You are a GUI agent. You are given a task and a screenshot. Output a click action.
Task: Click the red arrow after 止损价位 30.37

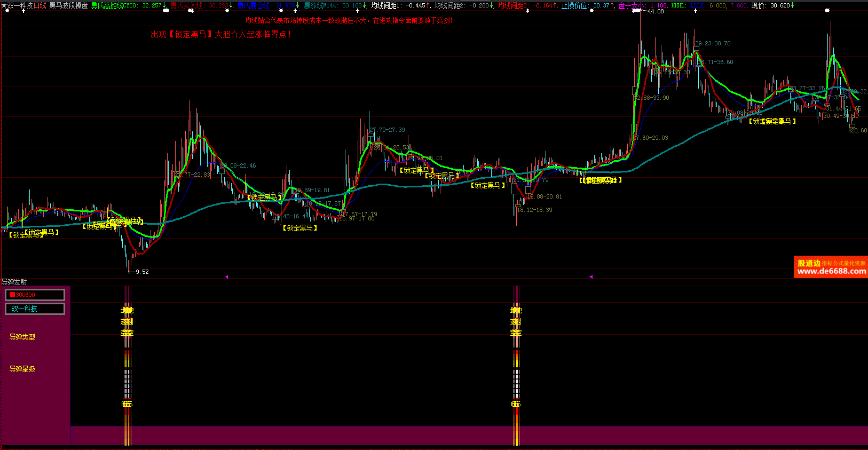(612, 5)
